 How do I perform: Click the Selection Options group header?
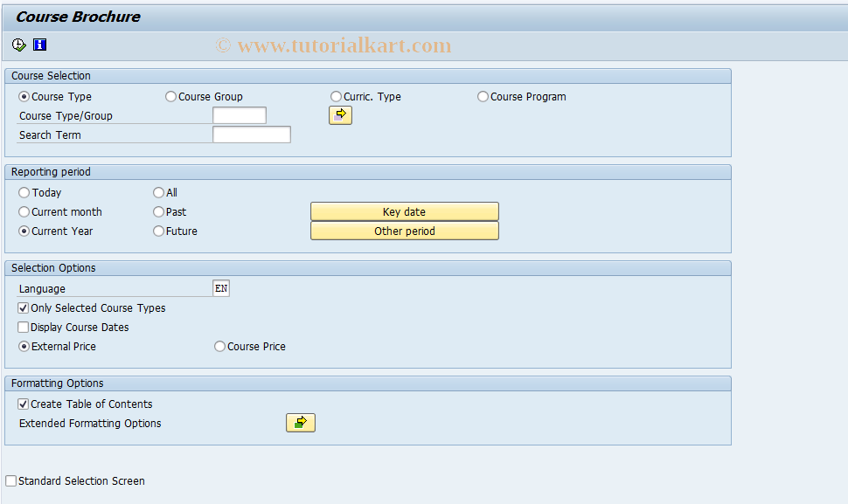(x=368, y=268)
